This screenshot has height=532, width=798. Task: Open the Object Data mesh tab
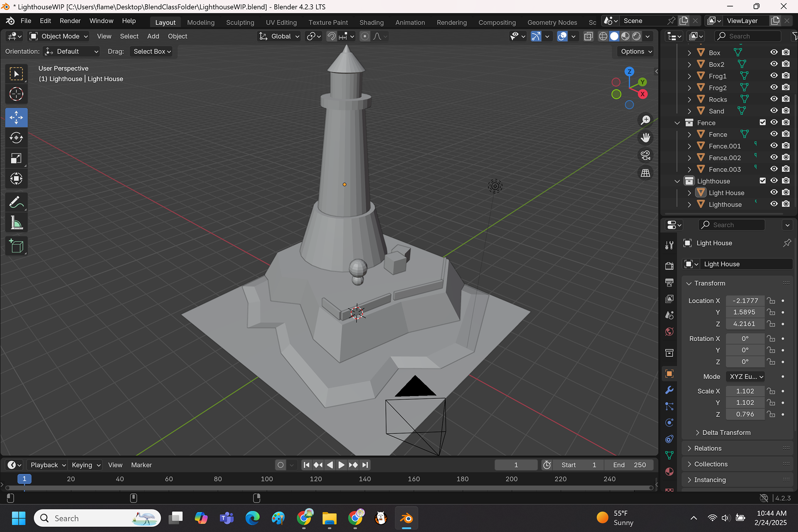coord(669,456)
